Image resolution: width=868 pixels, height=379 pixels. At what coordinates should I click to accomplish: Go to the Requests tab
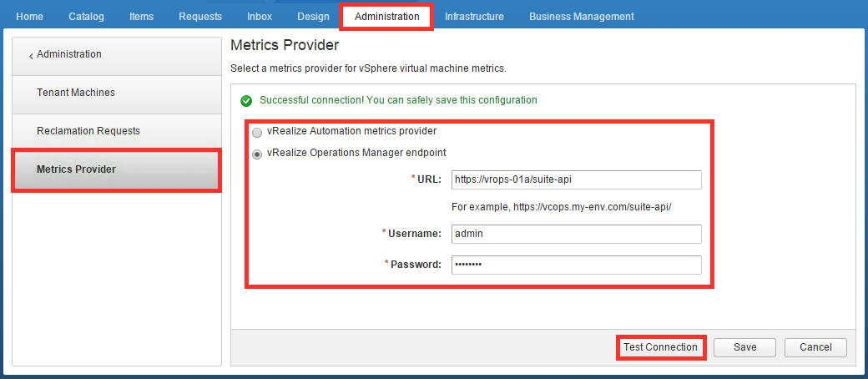point(200,17)
